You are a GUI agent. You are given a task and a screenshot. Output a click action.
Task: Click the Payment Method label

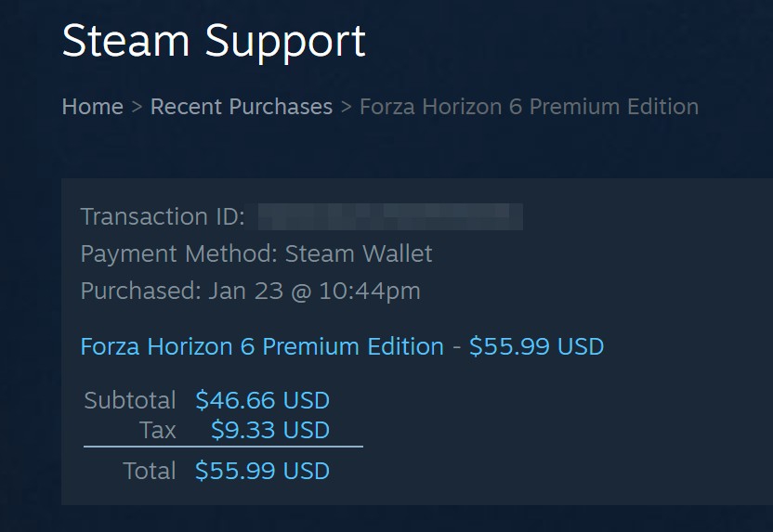(177, 253)
